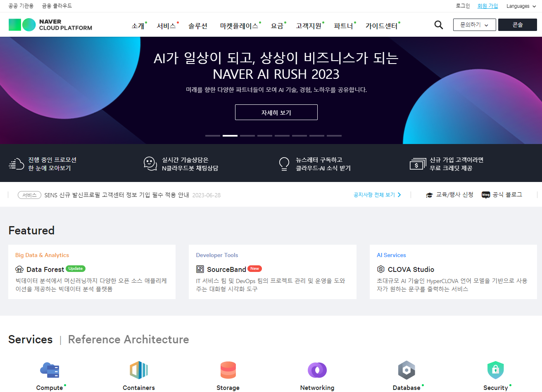The height and width of the screenshot is (392, 542).
Task: Click 실시간 기술상담은 N클라우드봇 채팅상담
Action: tap(190, 164)
